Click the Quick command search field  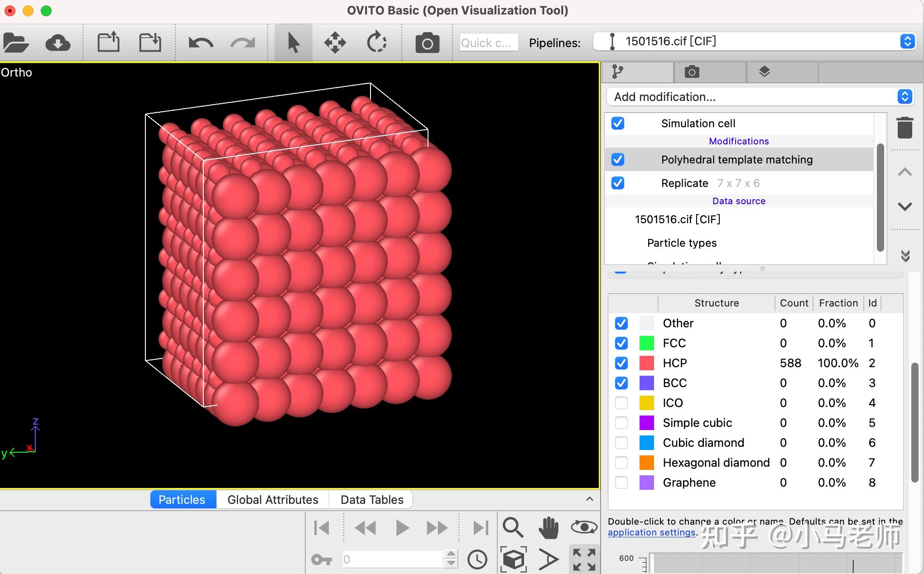coord(488,43)
